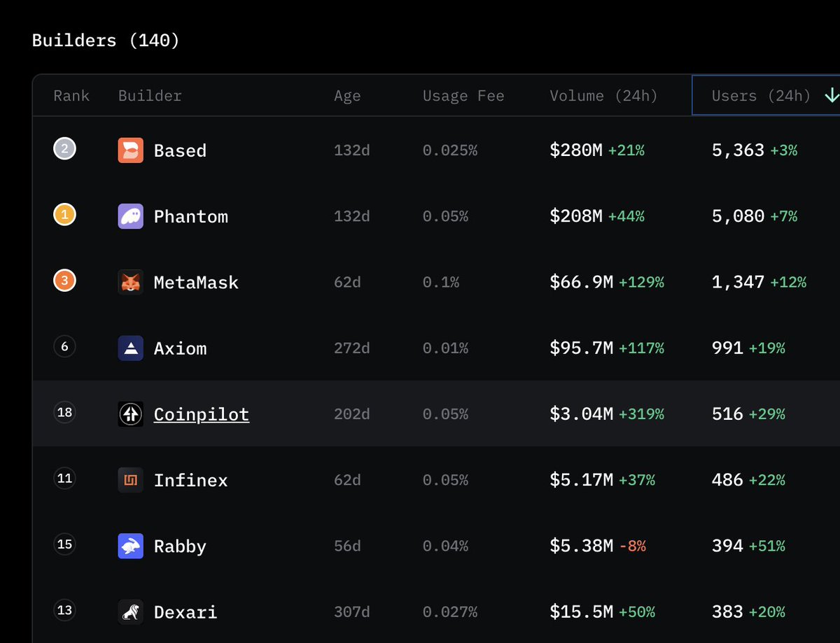Click the bronze rank 3 badge
The height and width of the screenshot is (643, 840).
tap(64, 281)
